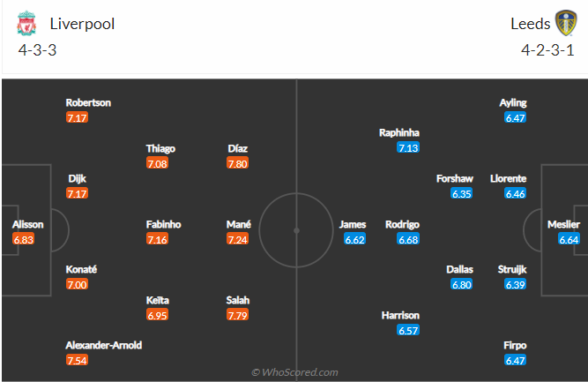588x382 pixels.
Task: Open player Thiago's name
Action: [x=160, y=148]
